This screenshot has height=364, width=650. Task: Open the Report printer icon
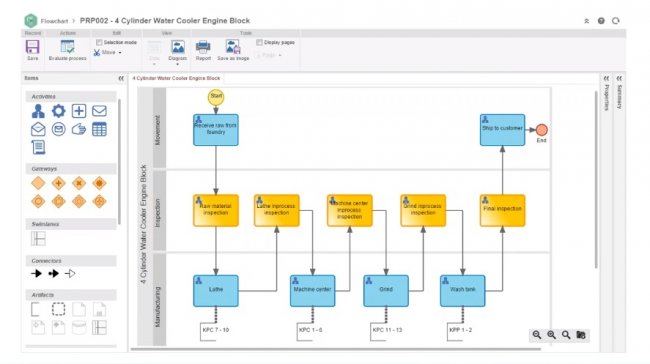coord(203,47)
